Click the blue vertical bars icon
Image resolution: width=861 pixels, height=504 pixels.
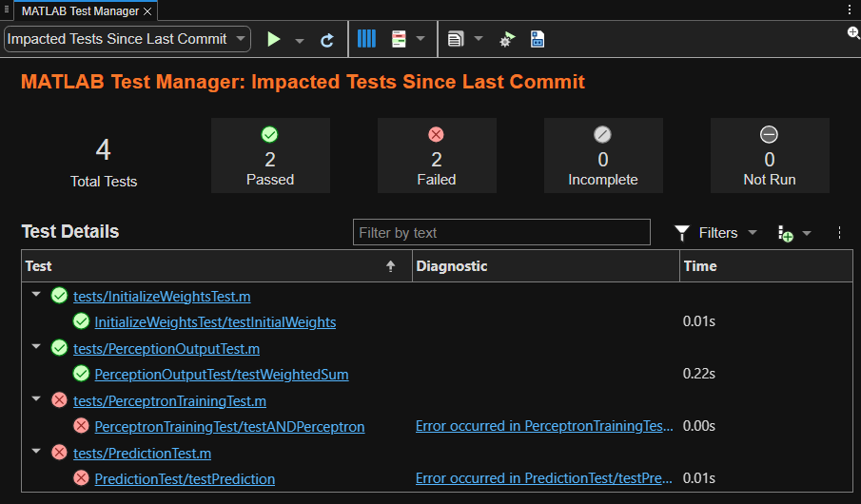click(366, 39)
